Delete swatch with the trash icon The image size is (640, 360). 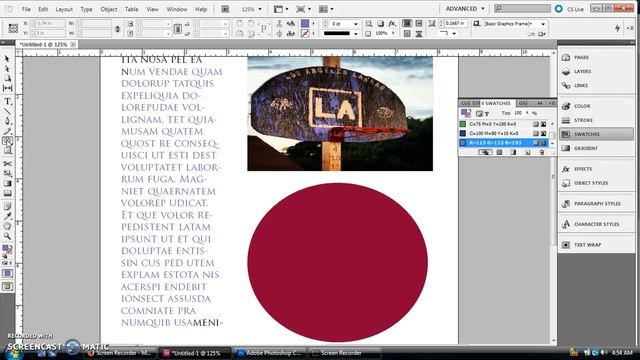(x=542, y=152)
